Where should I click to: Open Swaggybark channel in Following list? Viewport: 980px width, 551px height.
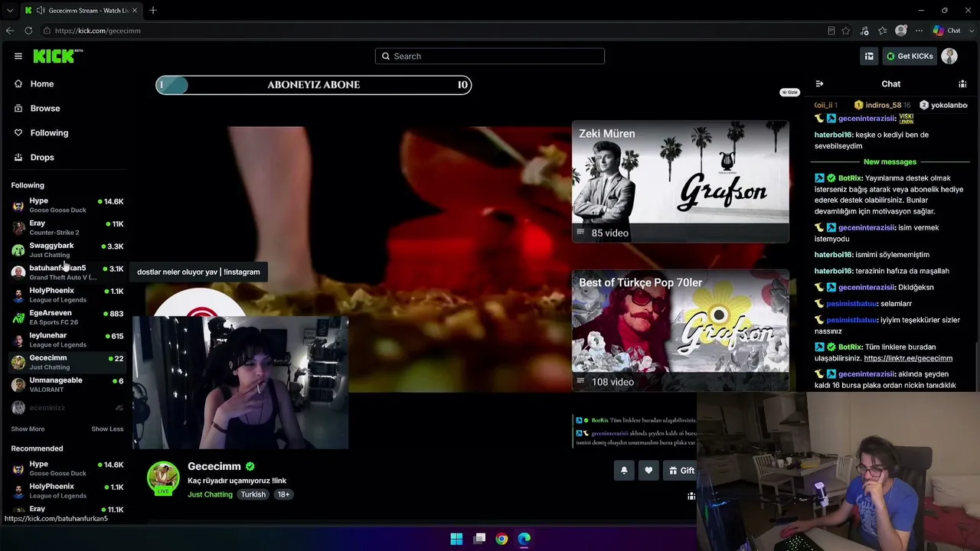[x=67, y=250]
